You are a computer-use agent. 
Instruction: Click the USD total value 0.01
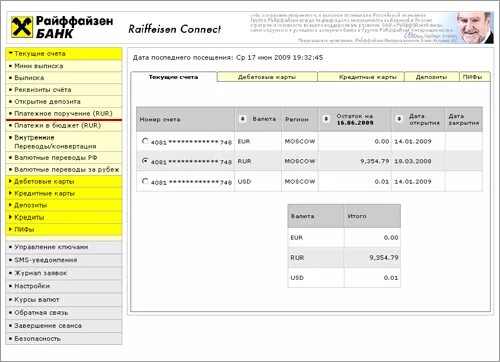[391, 278]
